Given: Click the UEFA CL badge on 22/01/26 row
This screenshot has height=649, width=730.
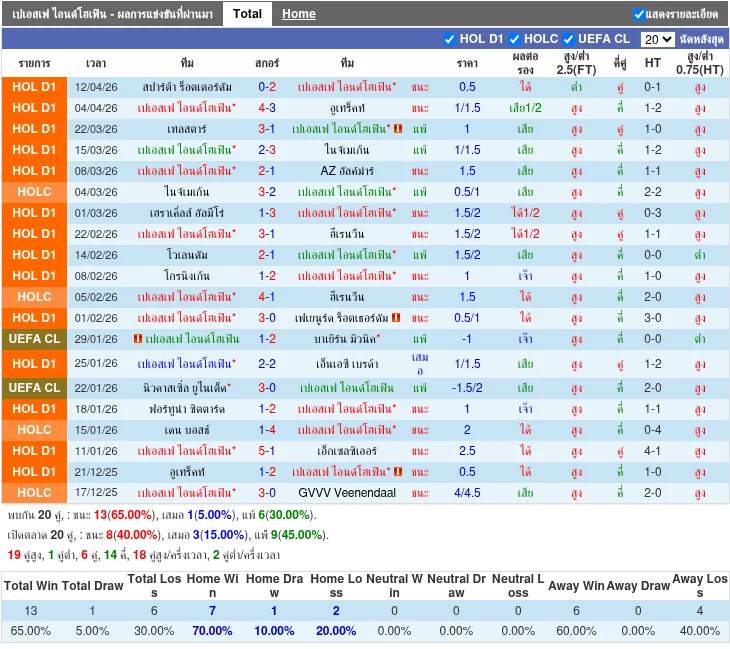Looking at the screenshot, I should [x=34, y=388].
